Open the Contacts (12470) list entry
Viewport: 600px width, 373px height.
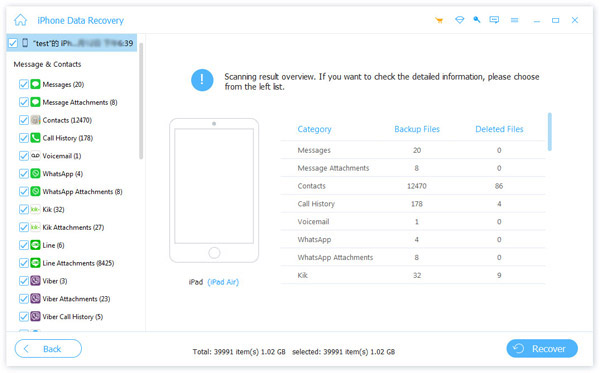[x=67, y=120]
